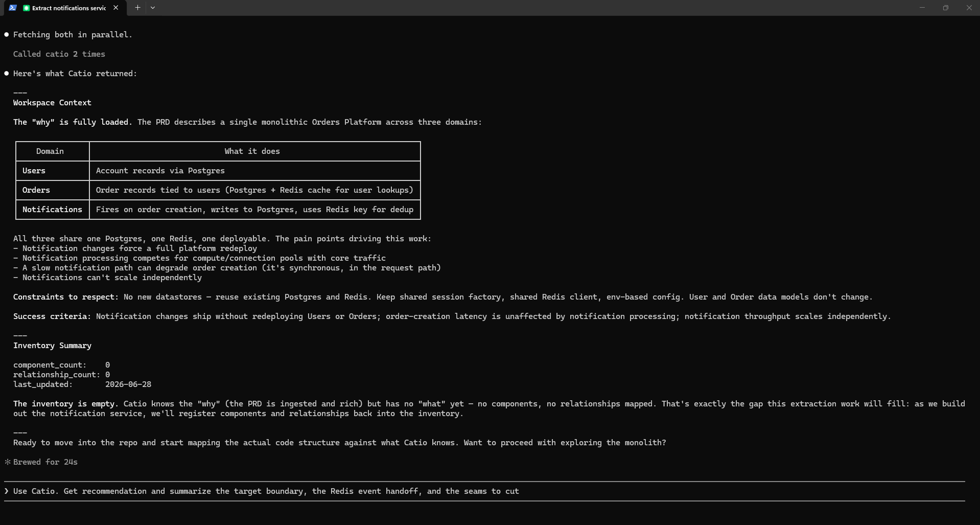Click 'The inventory is empty.' text
The width and height of the screenshot is (980, 525).
tap(66, 404)
